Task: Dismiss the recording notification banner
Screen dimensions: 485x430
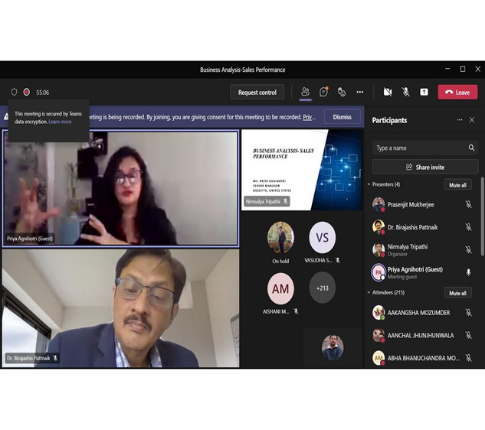Action: 342,117
